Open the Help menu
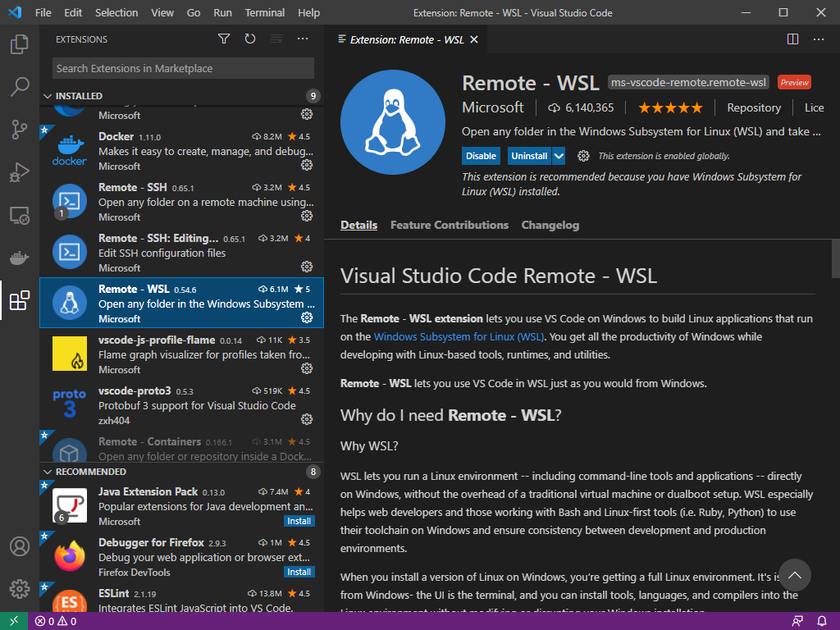840x630 pixels. click(x=308, y=12)
